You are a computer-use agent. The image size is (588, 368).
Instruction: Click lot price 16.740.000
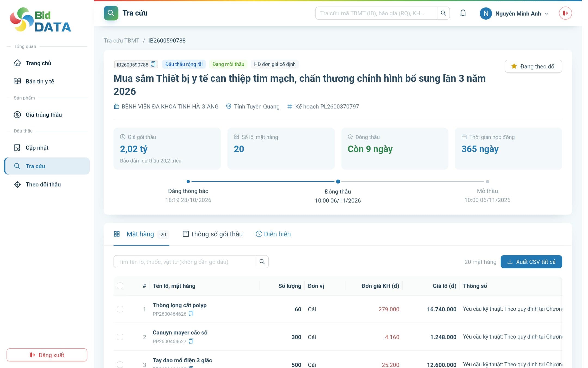click(442, 309)
